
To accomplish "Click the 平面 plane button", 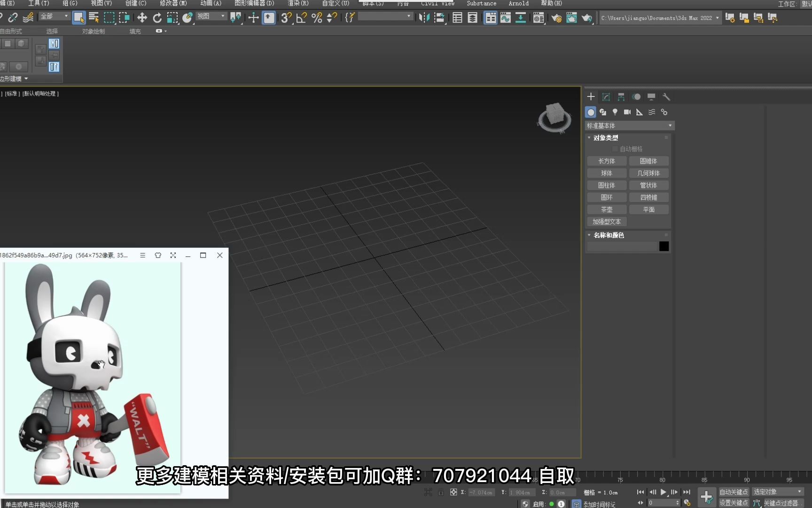I will [x=649, y=210].
